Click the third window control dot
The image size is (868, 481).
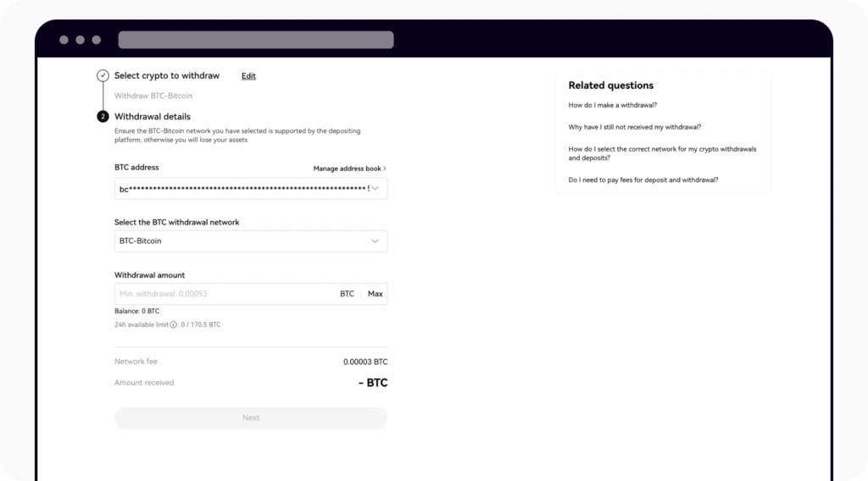click(97, 40)
